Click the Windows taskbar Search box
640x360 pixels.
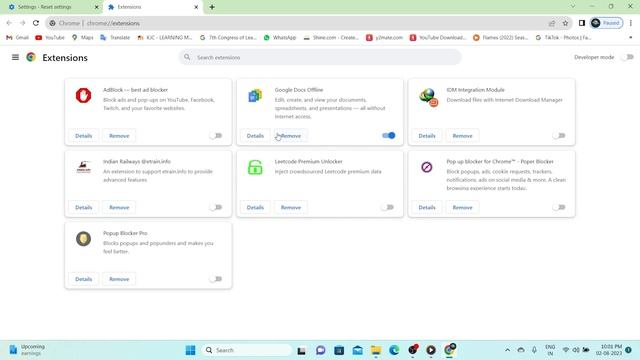click(x=247, y=350)
